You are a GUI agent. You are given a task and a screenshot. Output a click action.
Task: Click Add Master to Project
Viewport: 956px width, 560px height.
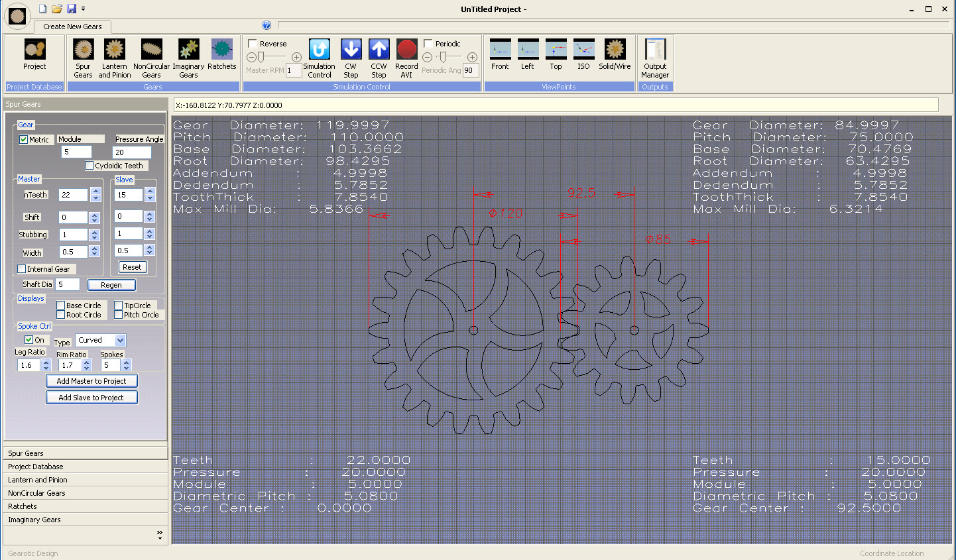pos(91,381)
